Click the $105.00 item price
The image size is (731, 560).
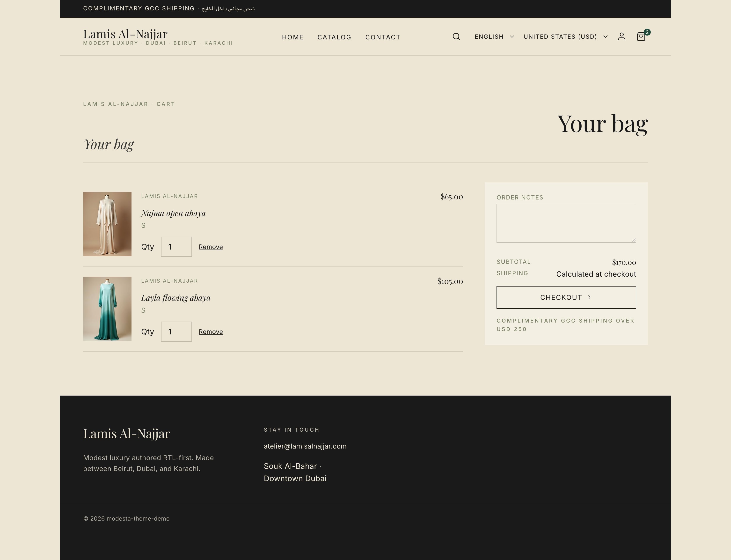450,281
